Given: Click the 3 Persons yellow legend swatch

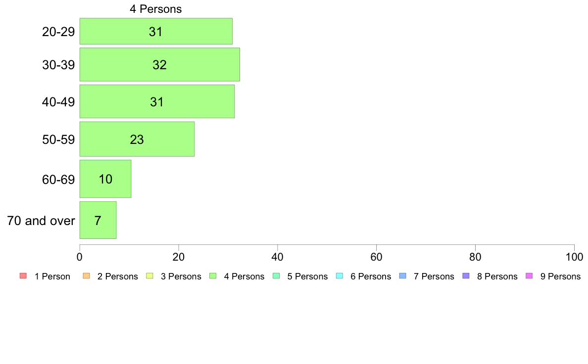Looking at the screenshot, I should (149, 276).
